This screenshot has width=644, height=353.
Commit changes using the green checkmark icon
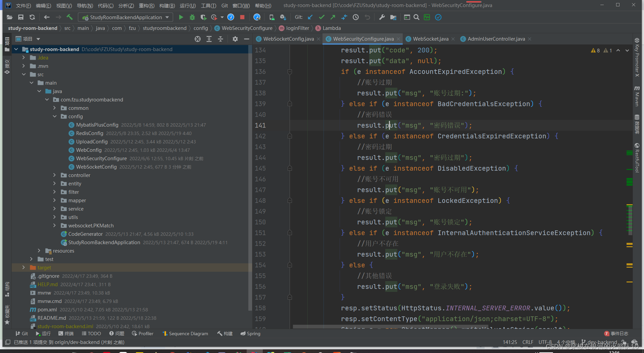(x=321, y=17)
